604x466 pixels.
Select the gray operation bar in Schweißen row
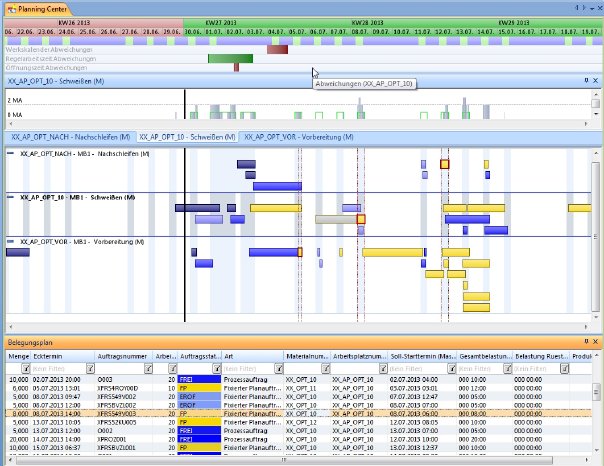(x=336, y=220)
